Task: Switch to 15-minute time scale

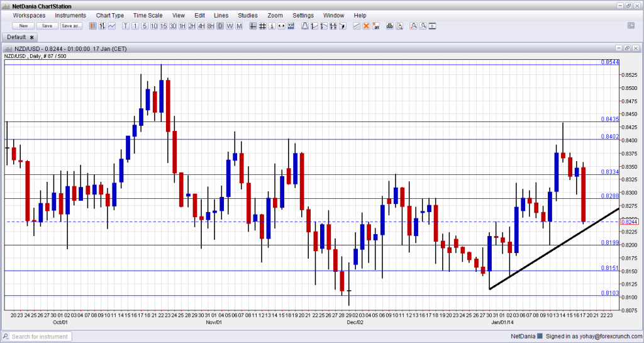Action: (x=164, y=26)
